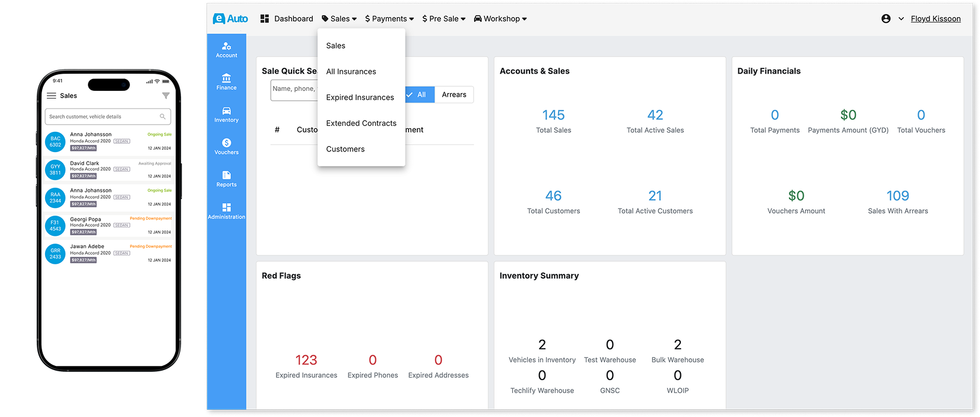Tap the hamburger menu on phone
This screenshot has height=417, width=980.
coord(52,96)
